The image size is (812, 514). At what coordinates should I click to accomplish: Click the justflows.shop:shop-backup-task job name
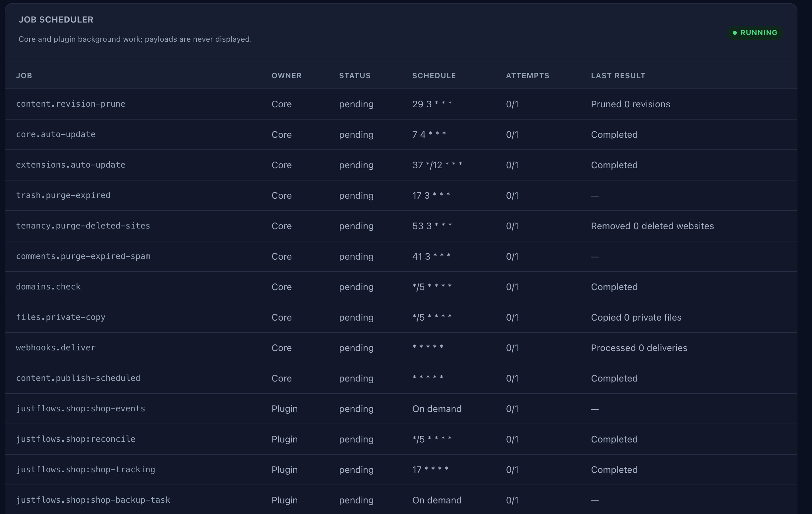tap(93, 500)
